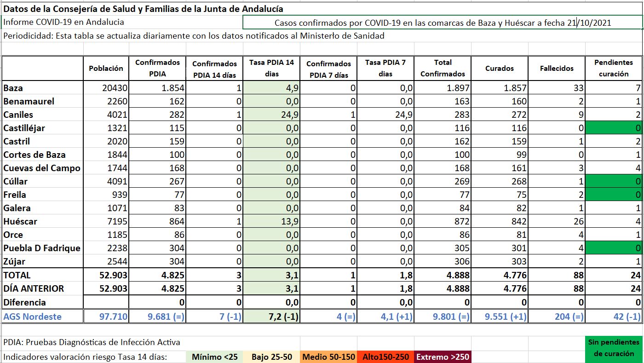Click the Población column header

(106, 68)
